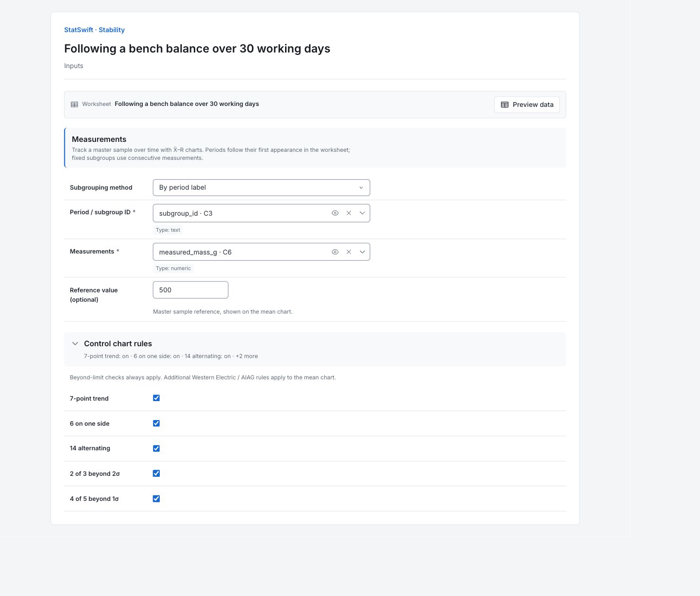Click the 'Subgrouping method' label

click(101, 187)
